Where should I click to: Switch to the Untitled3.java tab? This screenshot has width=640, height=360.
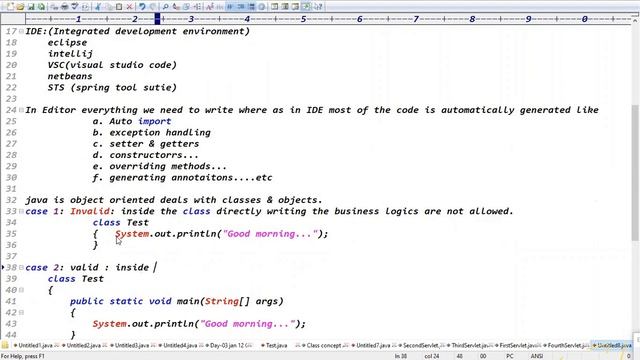pos(132,345)
